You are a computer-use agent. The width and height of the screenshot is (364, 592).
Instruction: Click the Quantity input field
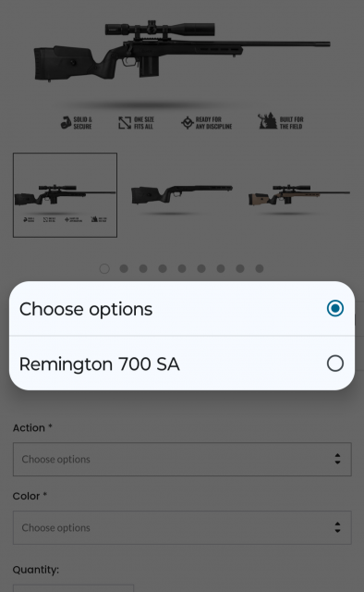pos(73,588)
